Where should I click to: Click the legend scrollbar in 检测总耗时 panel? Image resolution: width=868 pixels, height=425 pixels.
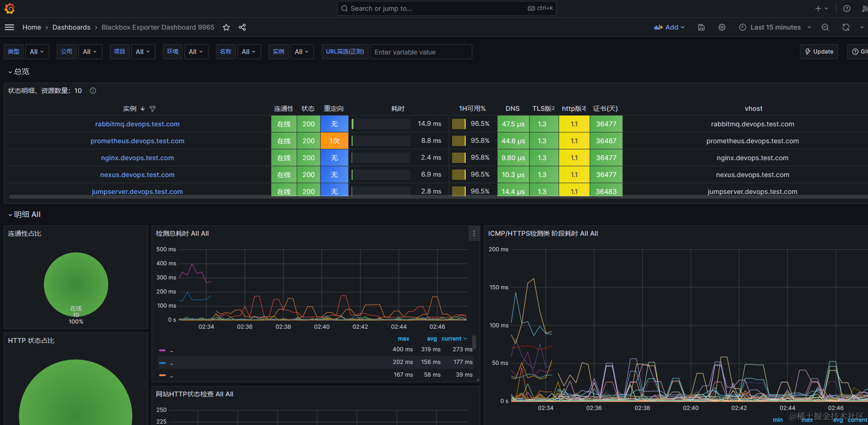click(x=474, y=342)
